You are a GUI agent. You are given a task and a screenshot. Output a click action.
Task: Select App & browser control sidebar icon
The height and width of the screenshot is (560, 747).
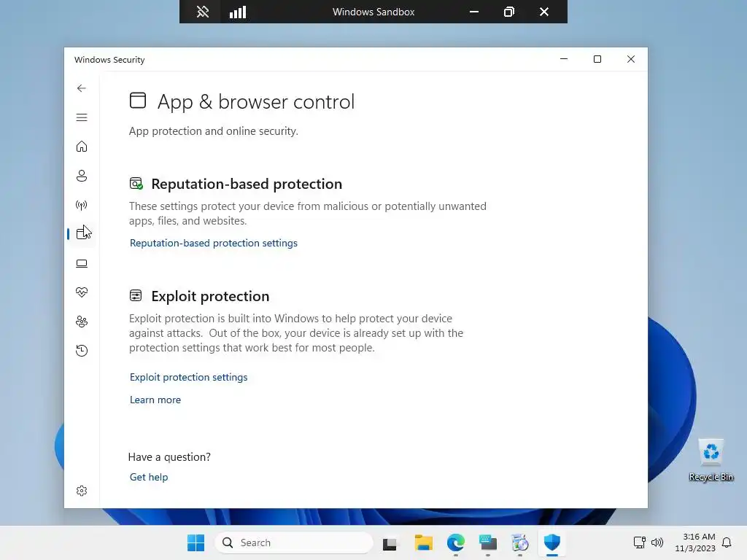[x=82, y=233]
